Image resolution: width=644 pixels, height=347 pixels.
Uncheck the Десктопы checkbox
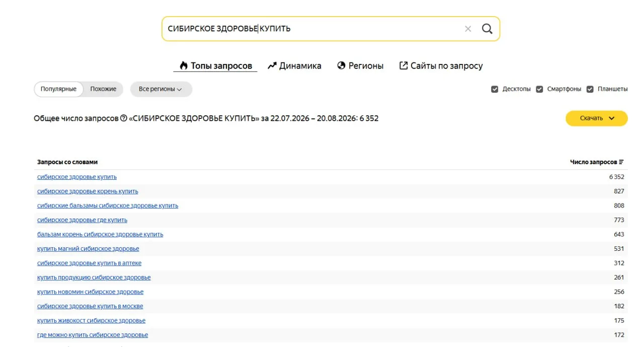click(x=495, y=89)
